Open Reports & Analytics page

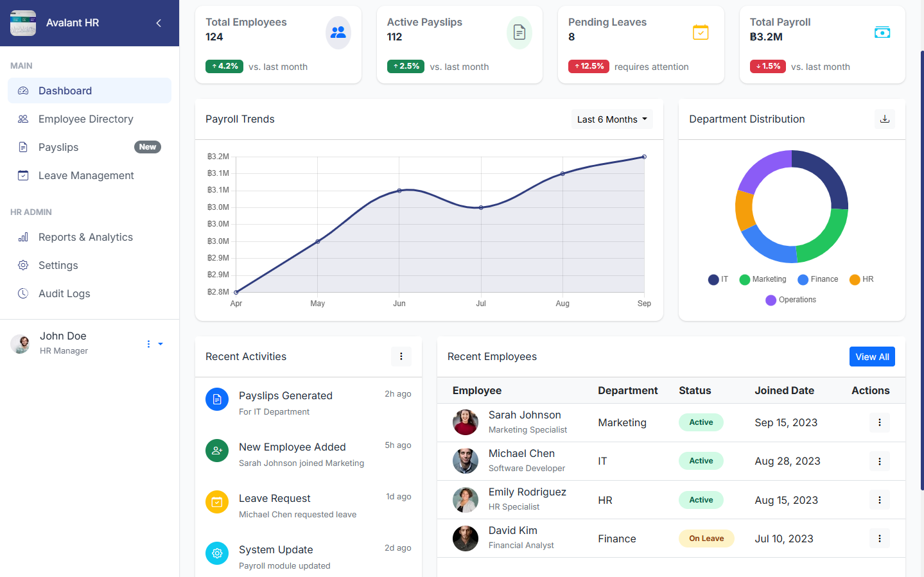(85, 237)
